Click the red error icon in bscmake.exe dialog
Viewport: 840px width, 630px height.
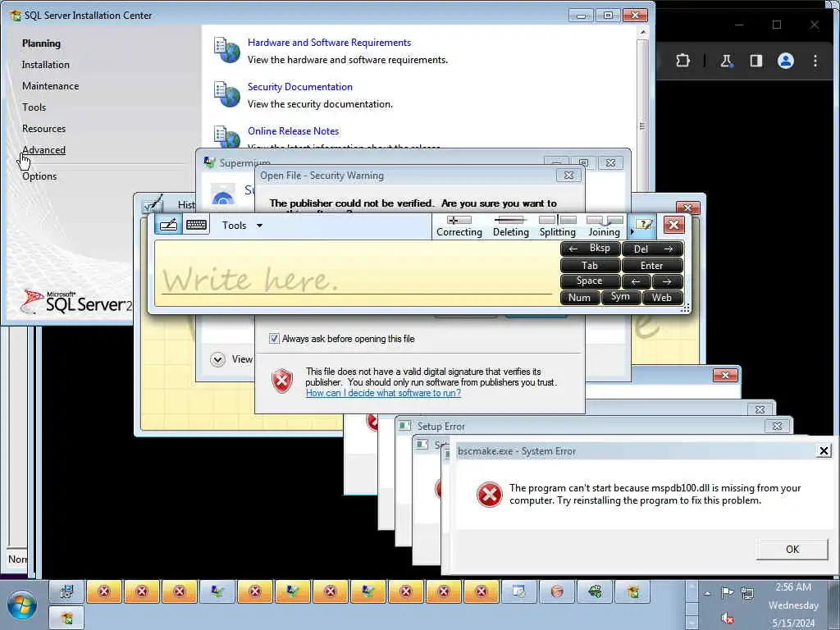489,494
